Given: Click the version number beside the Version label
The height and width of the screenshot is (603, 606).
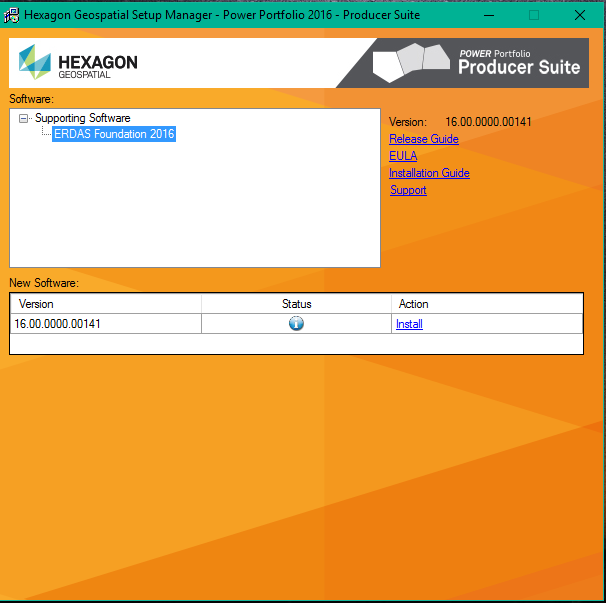Looking at the screenshot, I should [x=488, y=122].
